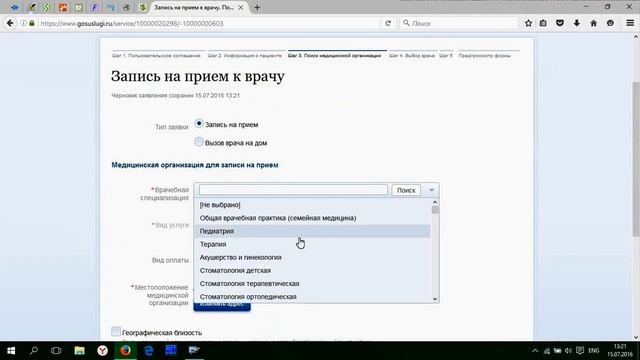This screenshot has height=360, width=640.
Task: Switch to the pinned green S tab
Action: click(x=47, y=7)
